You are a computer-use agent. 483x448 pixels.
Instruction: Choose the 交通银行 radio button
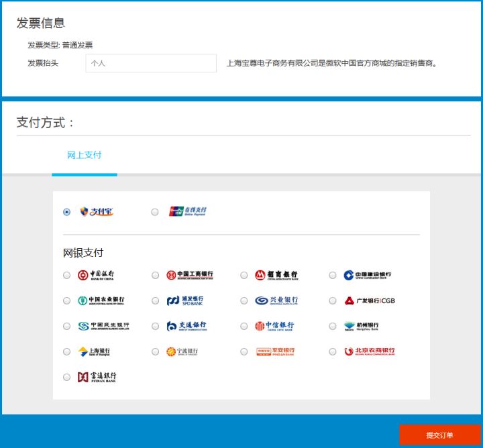(x=155, y=326)
